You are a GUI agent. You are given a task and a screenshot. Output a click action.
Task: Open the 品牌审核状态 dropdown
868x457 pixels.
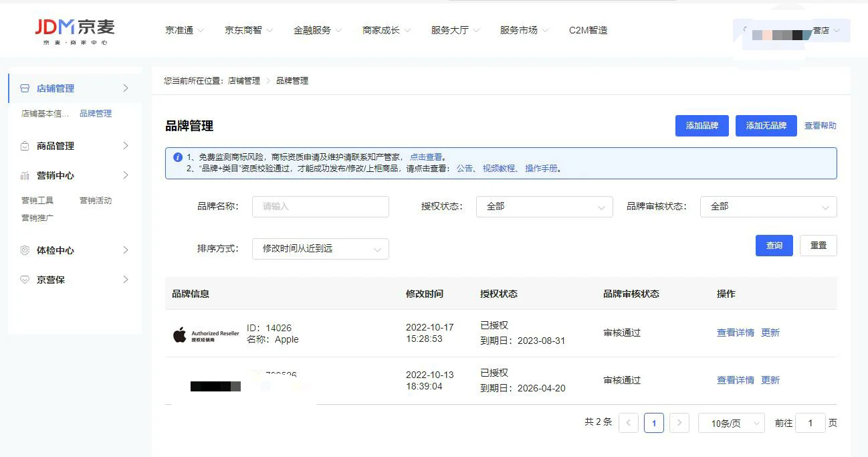(x=768, y=207)
